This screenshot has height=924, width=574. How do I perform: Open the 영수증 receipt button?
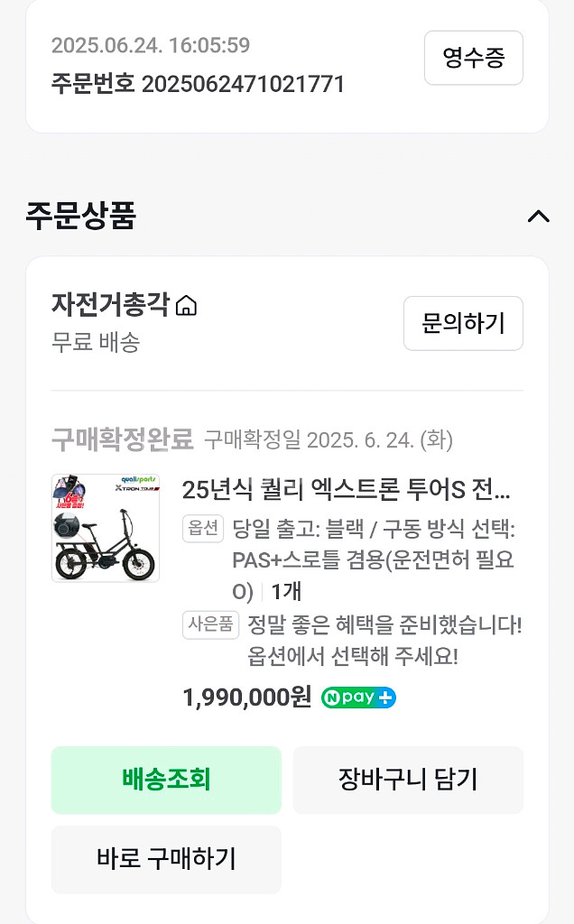[473, 59]
